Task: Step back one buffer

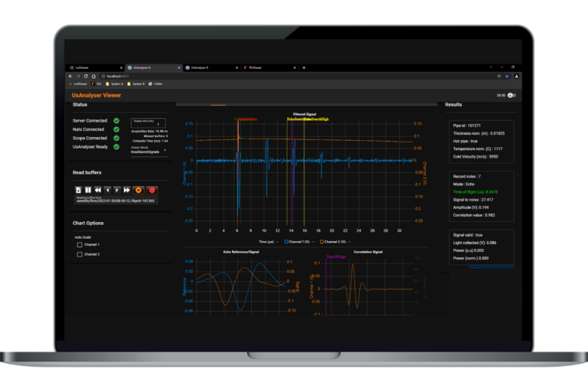Action: click(108, 189)
